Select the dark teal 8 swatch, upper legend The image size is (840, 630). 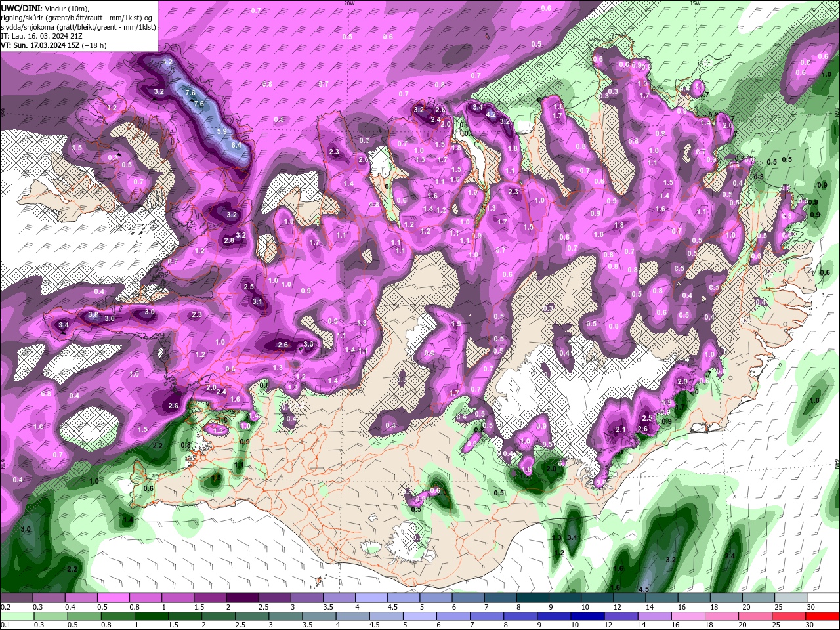[x=532, y=598]
